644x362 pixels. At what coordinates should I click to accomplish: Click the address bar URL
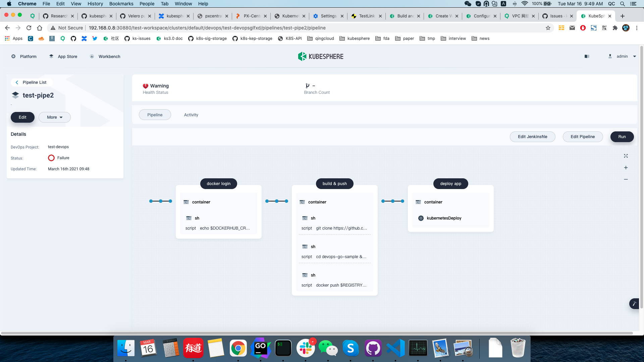click(x=207, y=28)
